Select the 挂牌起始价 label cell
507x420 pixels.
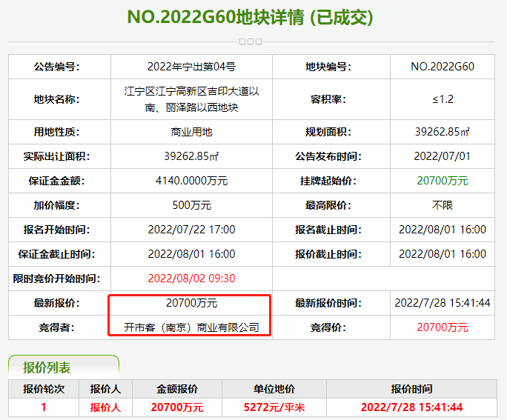coord(331,181)
